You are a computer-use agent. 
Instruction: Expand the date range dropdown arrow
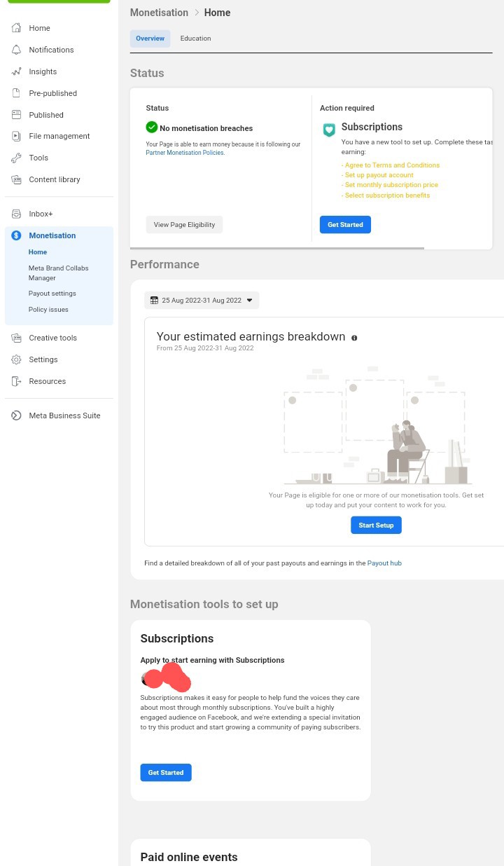coord(250,301)
